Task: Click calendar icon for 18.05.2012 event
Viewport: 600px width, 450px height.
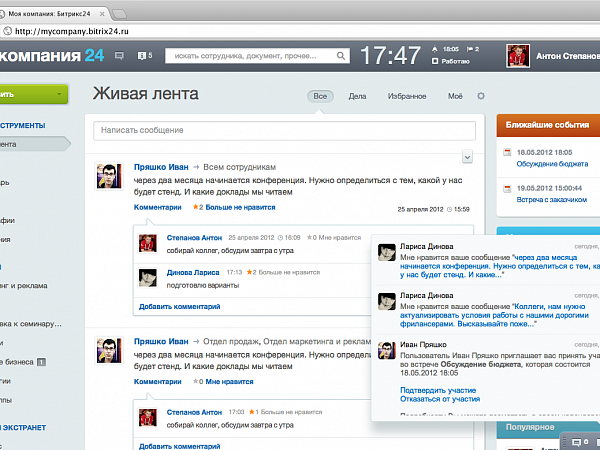Action: click(508, 152)
